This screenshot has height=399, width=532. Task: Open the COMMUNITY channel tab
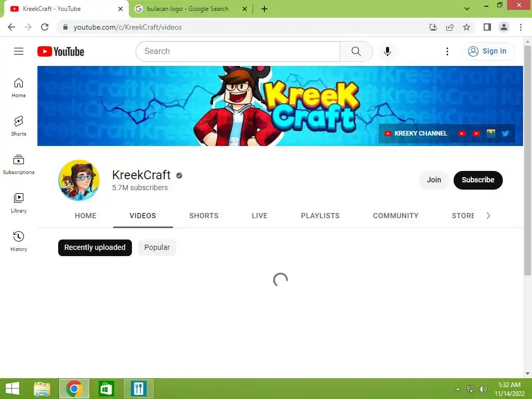click(x=395, y=216)
